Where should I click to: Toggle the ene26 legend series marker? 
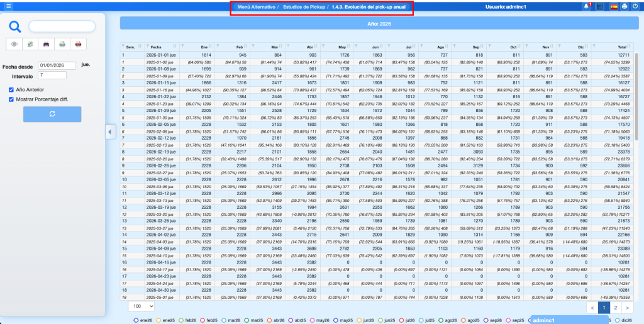click(136, 320)
